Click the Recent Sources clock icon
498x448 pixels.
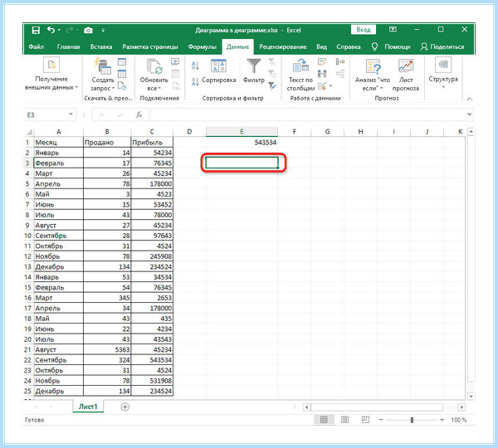pyautogui.click(x=122, y=85)
